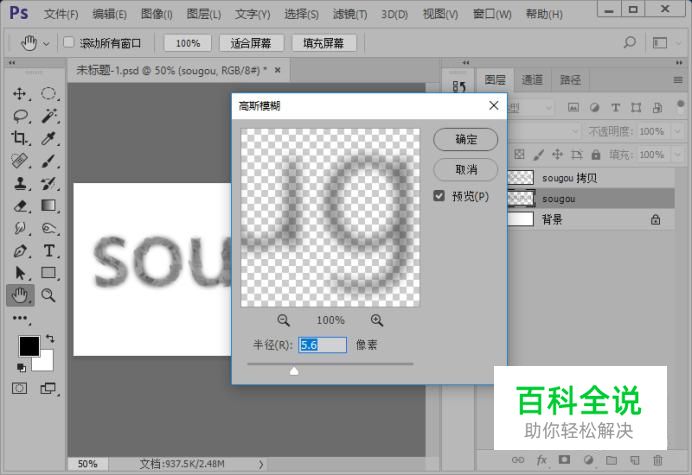Switch to the 通道 tab
This screenshot has height=475, width=692.
click(532, 80)
